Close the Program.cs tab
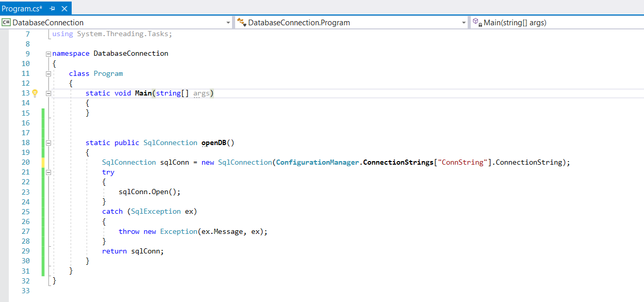Screen dimensions: 644x302 [64, 9]
